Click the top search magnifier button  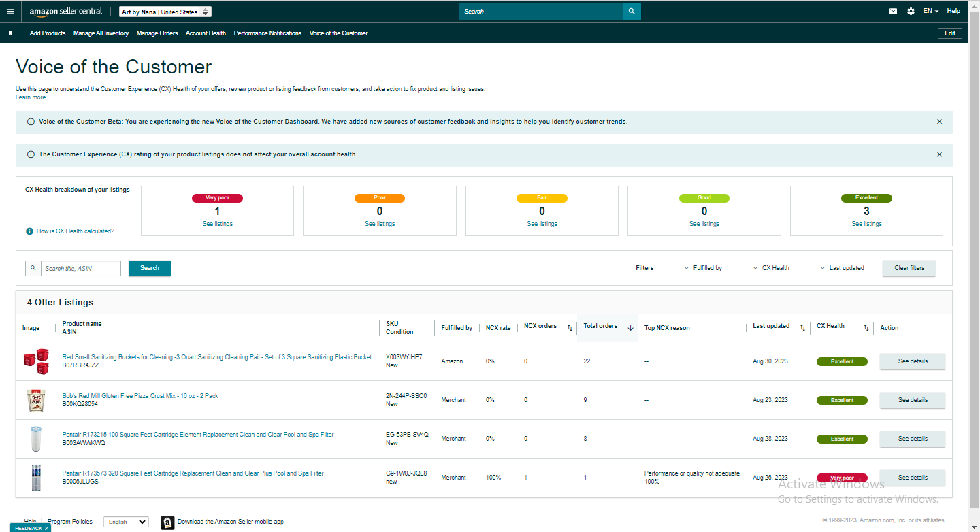(x=632, y=12)
